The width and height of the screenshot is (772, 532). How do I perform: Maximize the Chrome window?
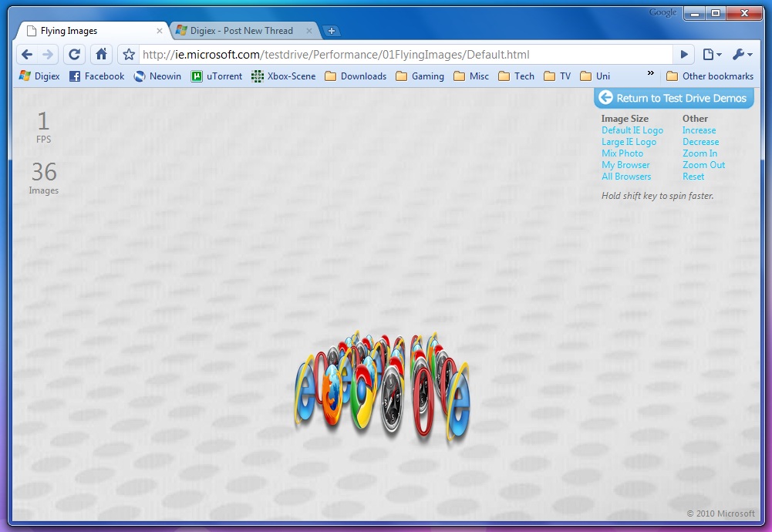click(716, 13)
